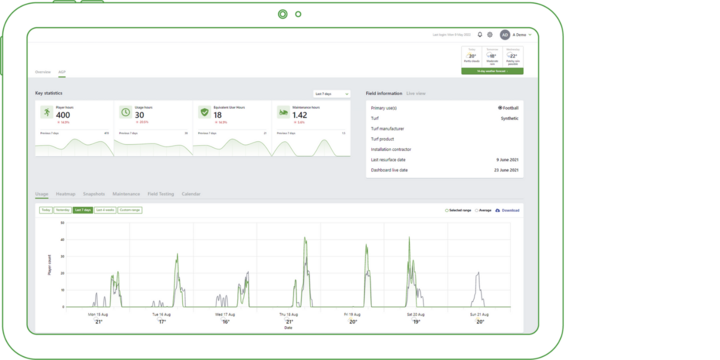The width and height of the screenshot is (720, 360).
Task: Click the Usage hours clock icon
Action: coord(125,112)
